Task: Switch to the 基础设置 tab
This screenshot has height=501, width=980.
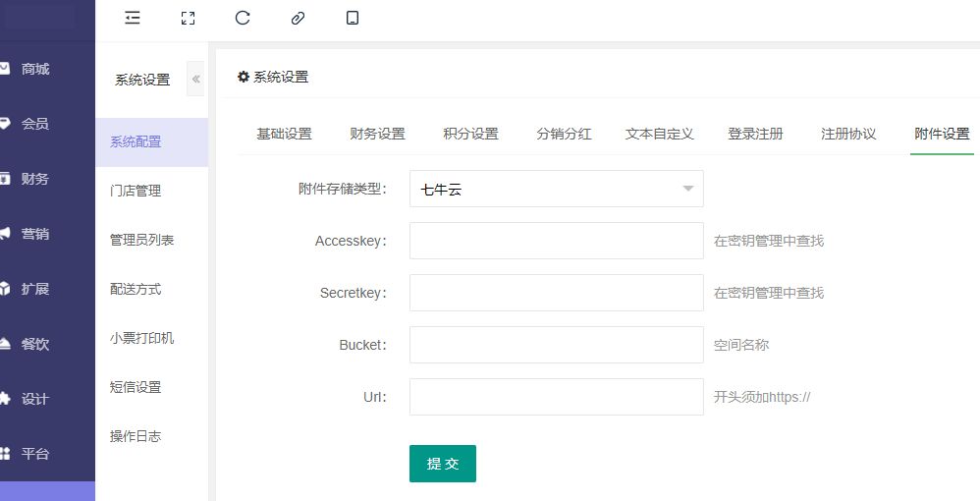Action: click(284, 134)
